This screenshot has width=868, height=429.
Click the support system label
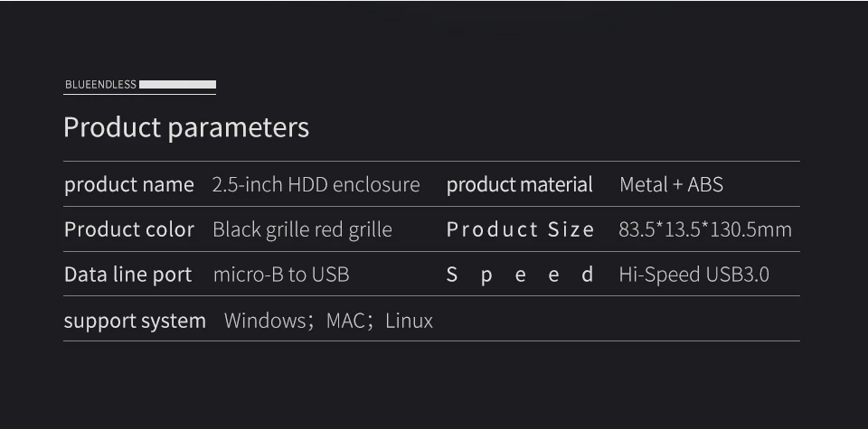pos(135,322)
